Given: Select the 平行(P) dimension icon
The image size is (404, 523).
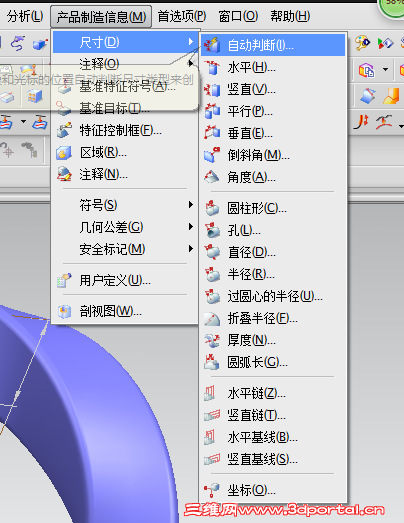Looking at the screenshot, I should pyautogui.click(x=212, y=111).
